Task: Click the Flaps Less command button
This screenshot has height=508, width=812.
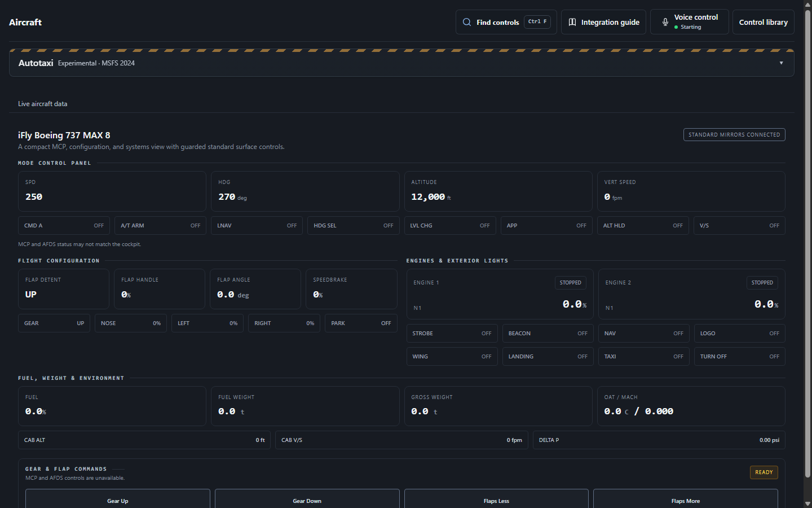Action: click(x=496, y=499)
